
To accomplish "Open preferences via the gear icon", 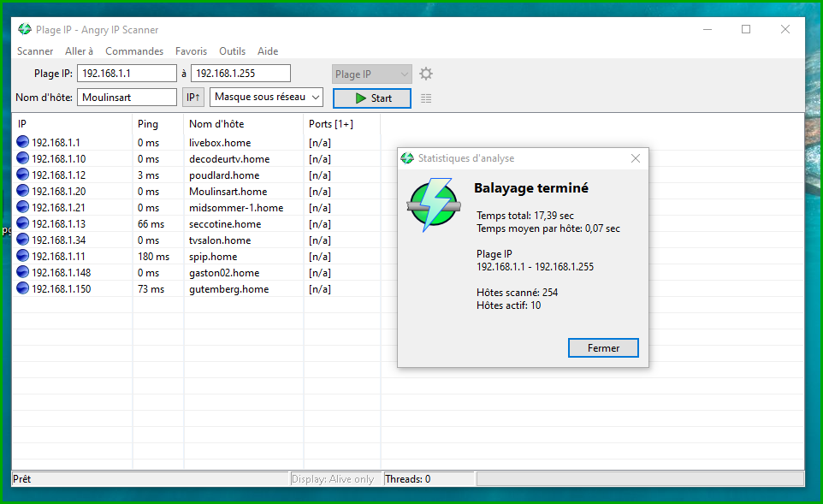I will coord(426,74).
